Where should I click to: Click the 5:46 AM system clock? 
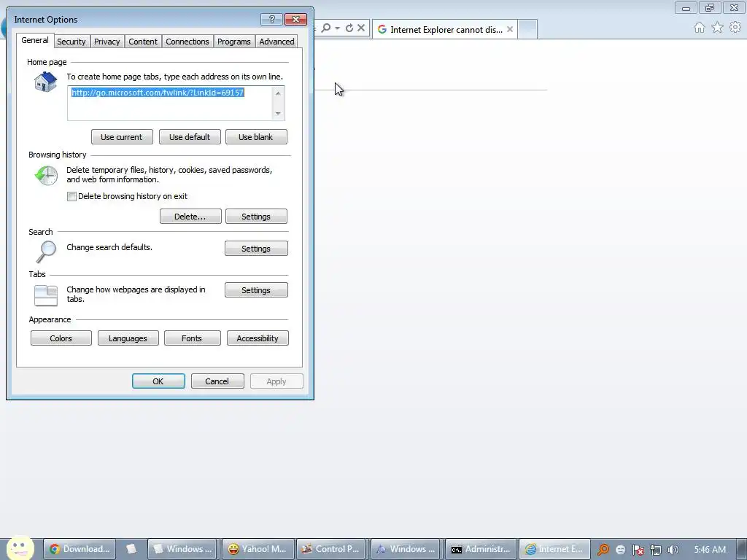point(710,550)
